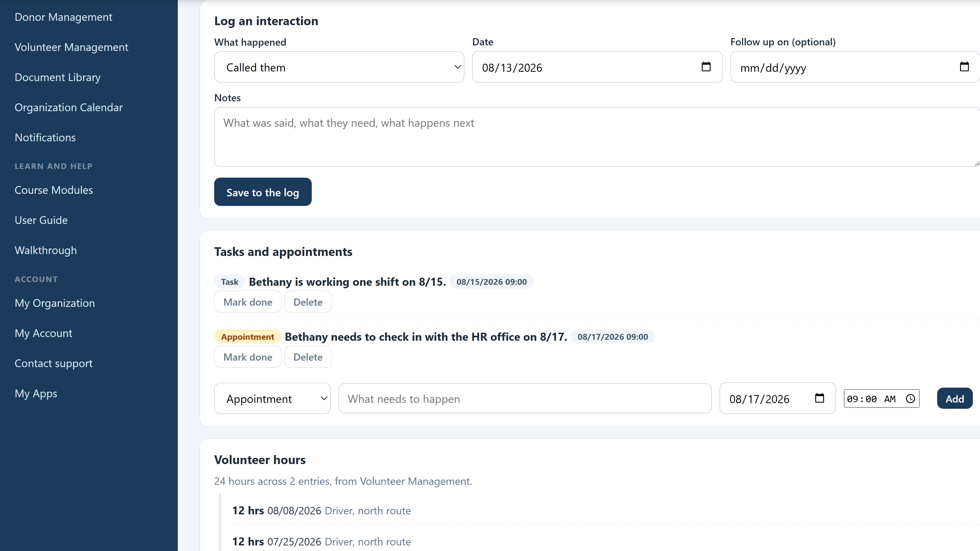Open Organization Calendar
The width and height of the screenshot is (980, 551).
pos(69,107)
